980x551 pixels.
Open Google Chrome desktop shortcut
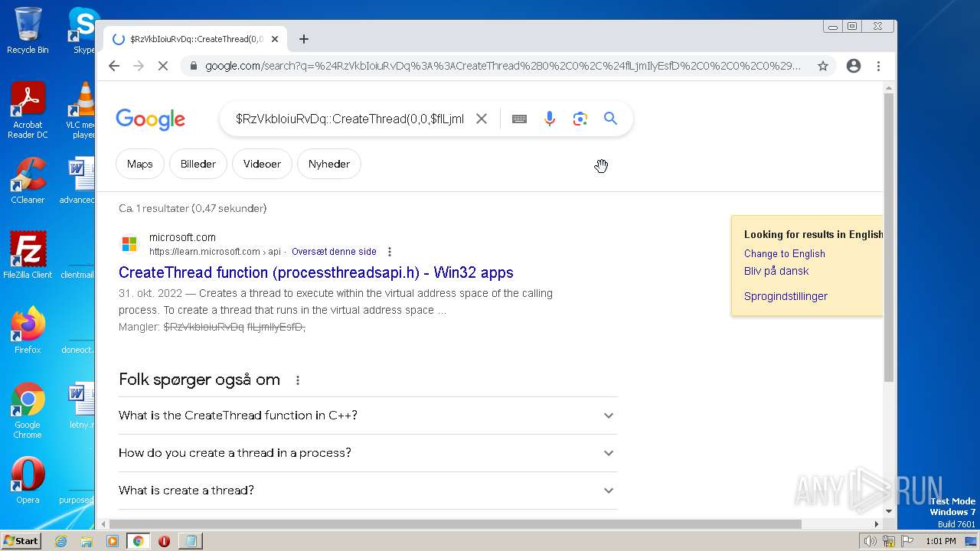coord(28,411)
